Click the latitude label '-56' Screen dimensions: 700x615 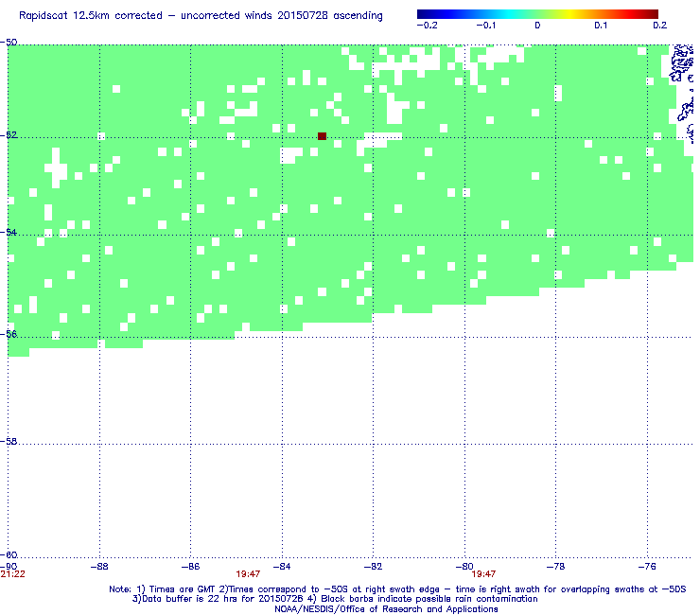coord(9,334)
